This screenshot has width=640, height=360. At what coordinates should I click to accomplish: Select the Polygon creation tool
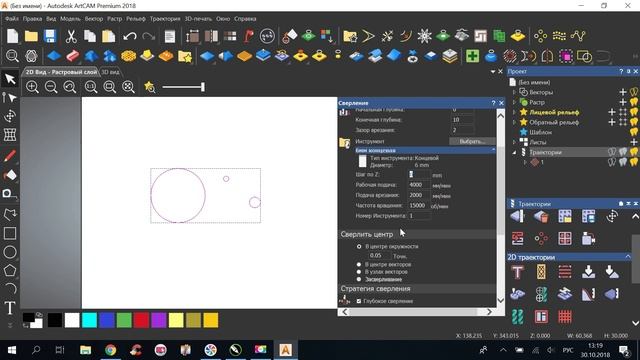[10, 271]
